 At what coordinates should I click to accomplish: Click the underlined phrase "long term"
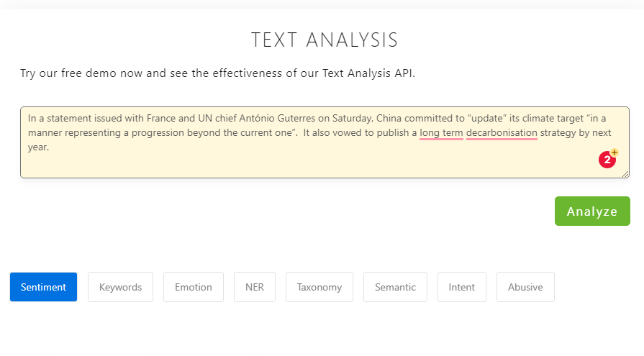pyautogui.click(x=441, y=133)
